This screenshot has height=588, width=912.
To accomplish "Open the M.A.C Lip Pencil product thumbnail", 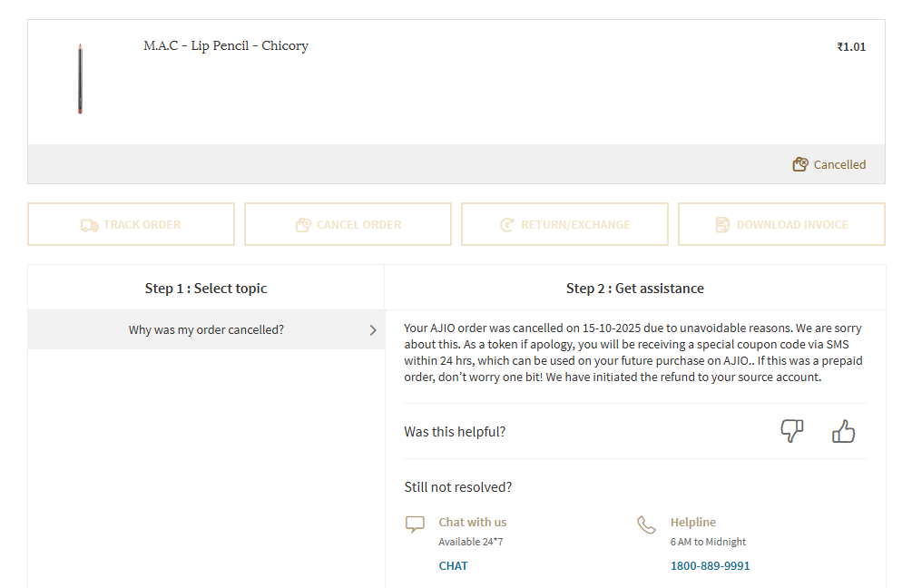I will (80, 79).
